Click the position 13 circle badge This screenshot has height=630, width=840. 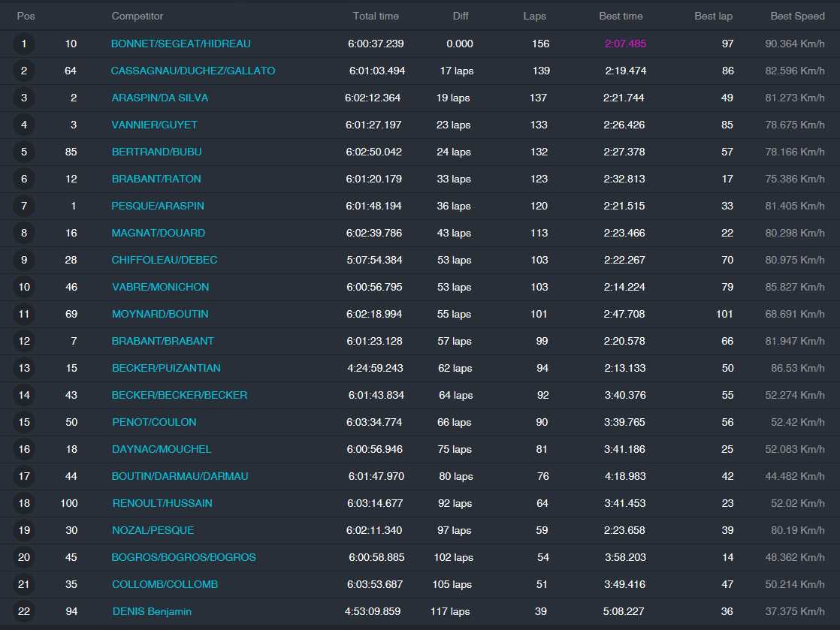[x=24, y=369]
